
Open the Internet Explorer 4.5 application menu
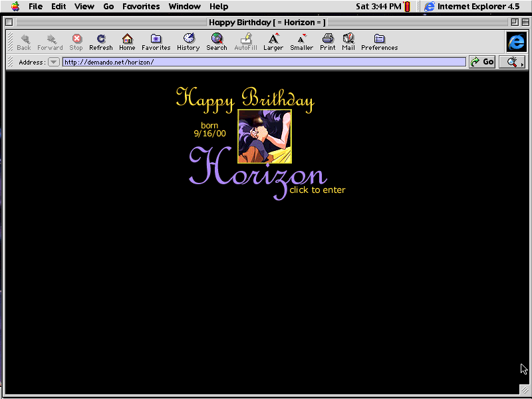coord(471,7)
